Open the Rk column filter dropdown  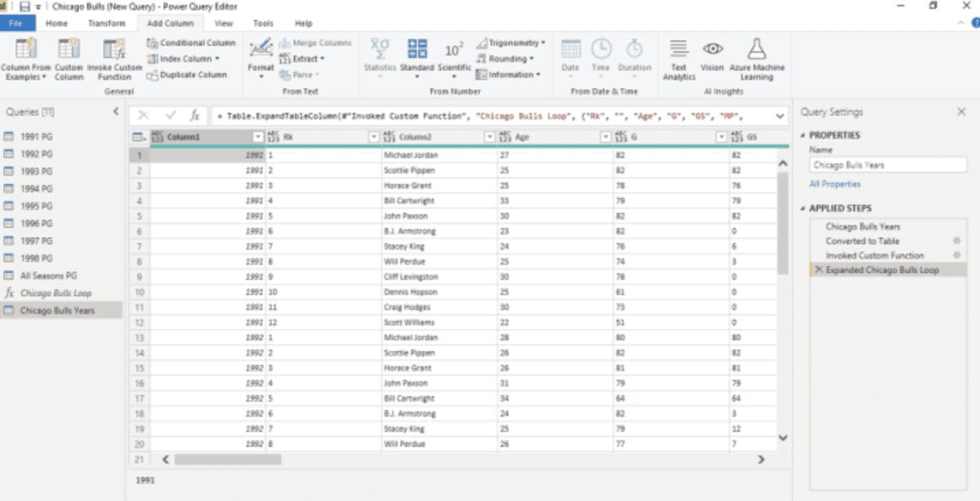coord(374,136)
